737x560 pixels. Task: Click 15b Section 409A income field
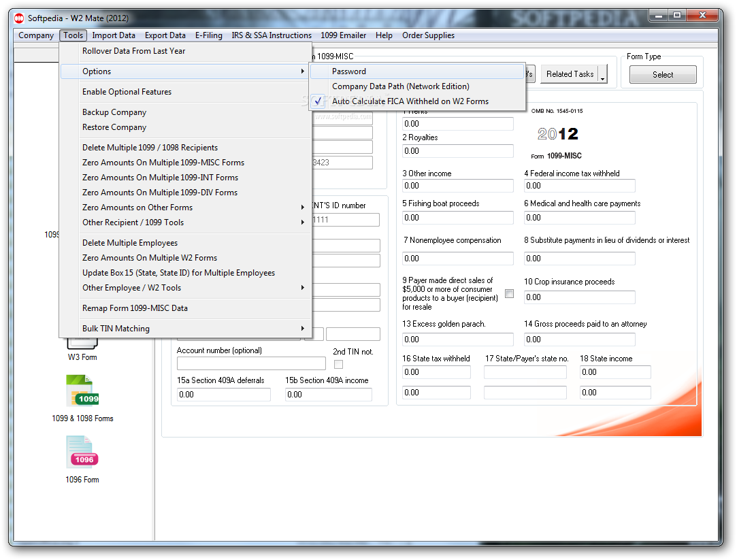[329, 395]
